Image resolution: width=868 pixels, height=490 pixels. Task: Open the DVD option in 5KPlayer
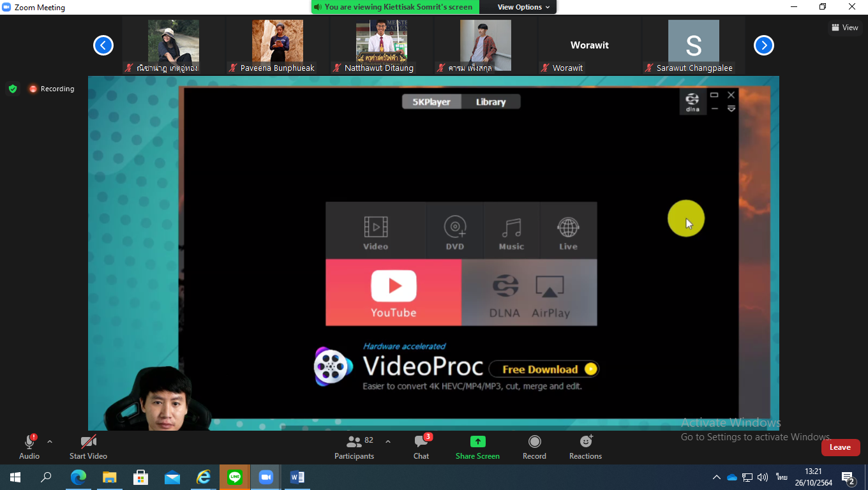[x=454, y=231]
